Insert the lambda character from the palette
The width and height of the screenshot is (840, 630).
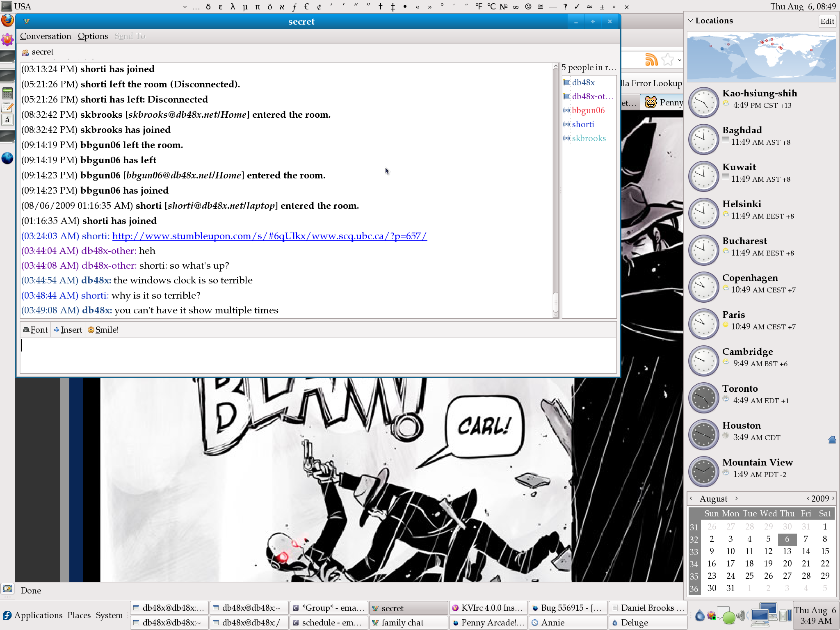[233, 7]
